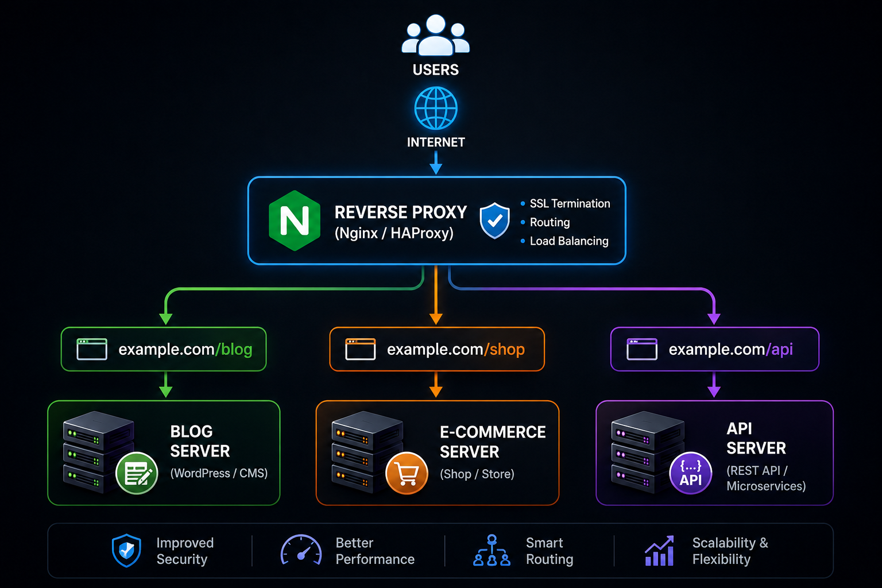Open the example.com/blog URL box

(x=164, y=349)
